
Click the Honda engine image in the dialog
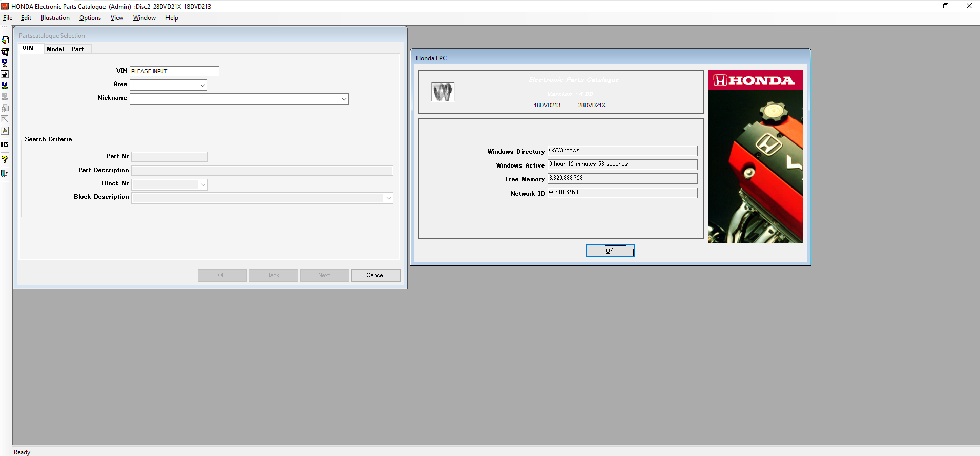pos(756,157)
